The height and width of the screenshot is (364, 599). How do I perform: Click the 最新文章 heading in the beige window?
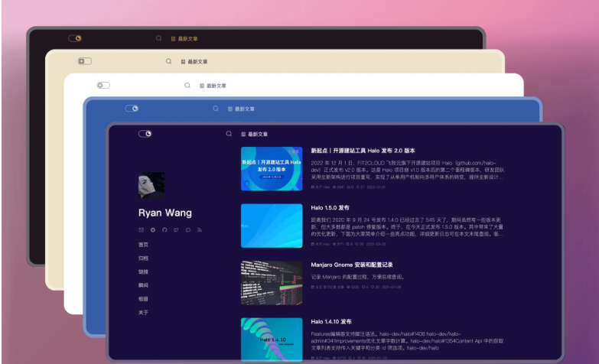pos(194,61)
